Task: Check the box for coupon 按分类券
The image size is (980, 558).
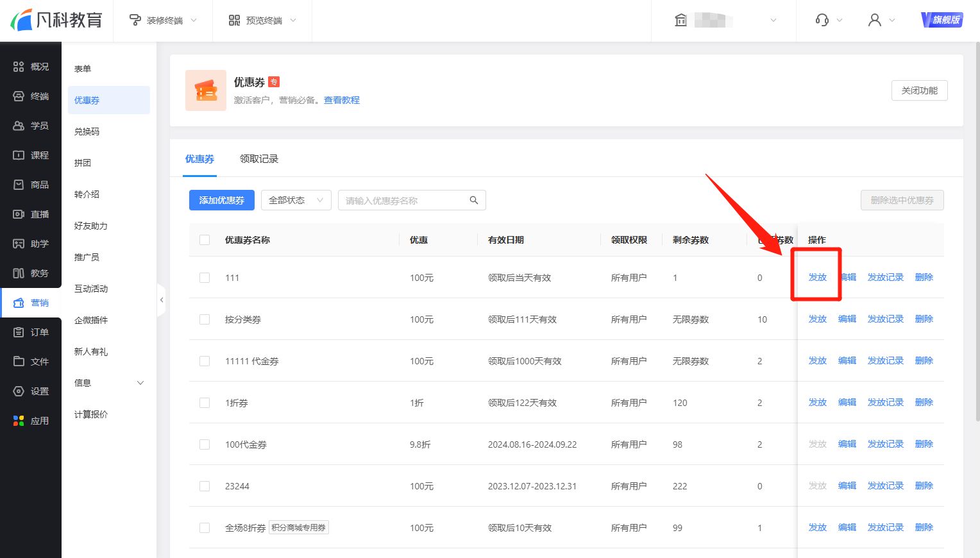Action: (x=205, y=319)
